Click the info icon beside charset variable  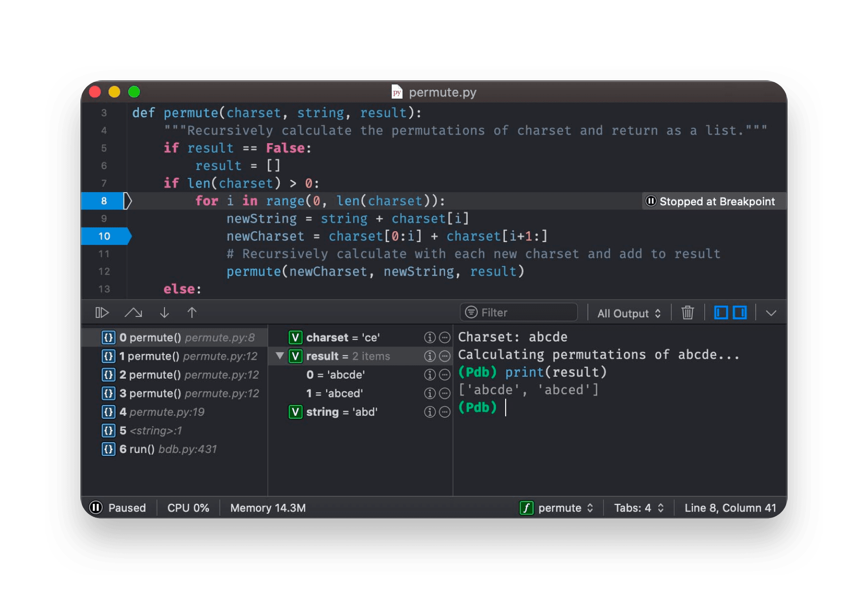(x=429, y=337)
